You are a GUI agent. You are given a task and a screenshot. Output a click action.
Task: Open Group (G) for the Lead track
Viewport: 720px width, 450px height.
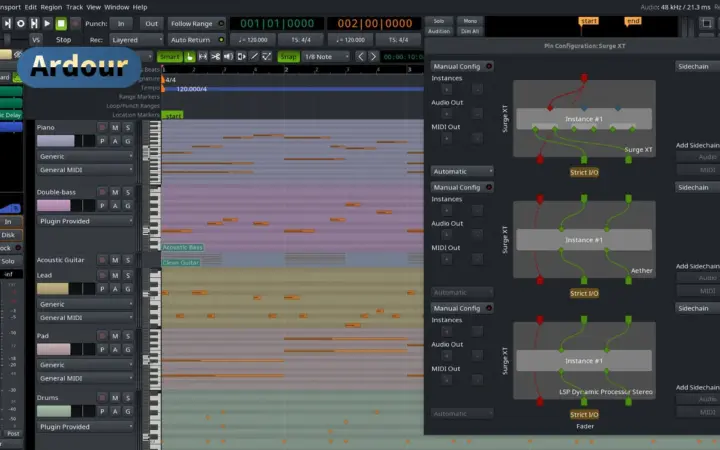click(x=128, y=289)
